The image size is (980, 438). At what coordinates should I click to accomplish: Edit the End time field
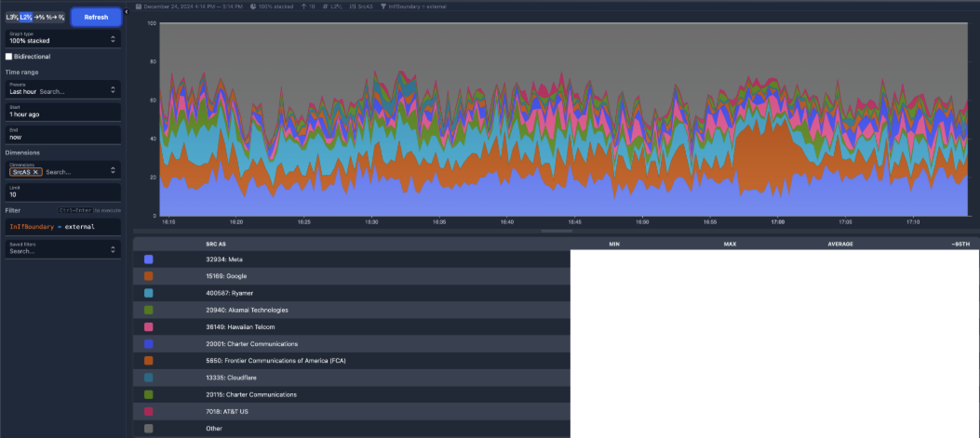63,135
